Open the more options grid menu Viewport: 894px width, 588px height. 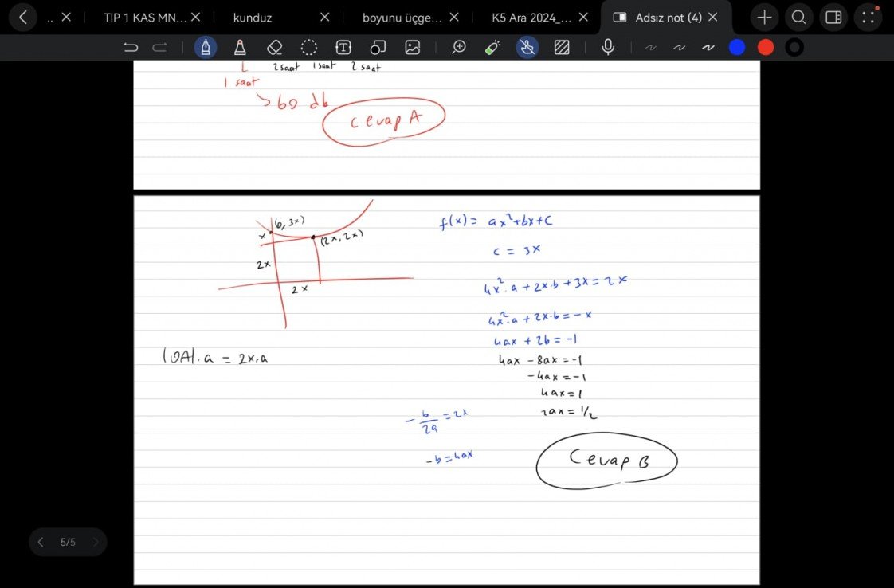click(x=868, y=17)
